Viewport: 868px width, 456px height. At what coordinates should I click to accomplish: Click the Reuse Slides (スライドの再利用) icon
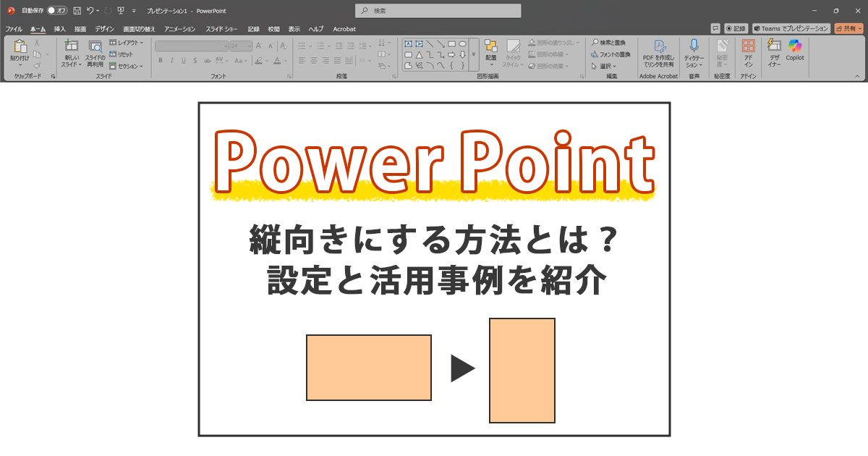[95, 52]
